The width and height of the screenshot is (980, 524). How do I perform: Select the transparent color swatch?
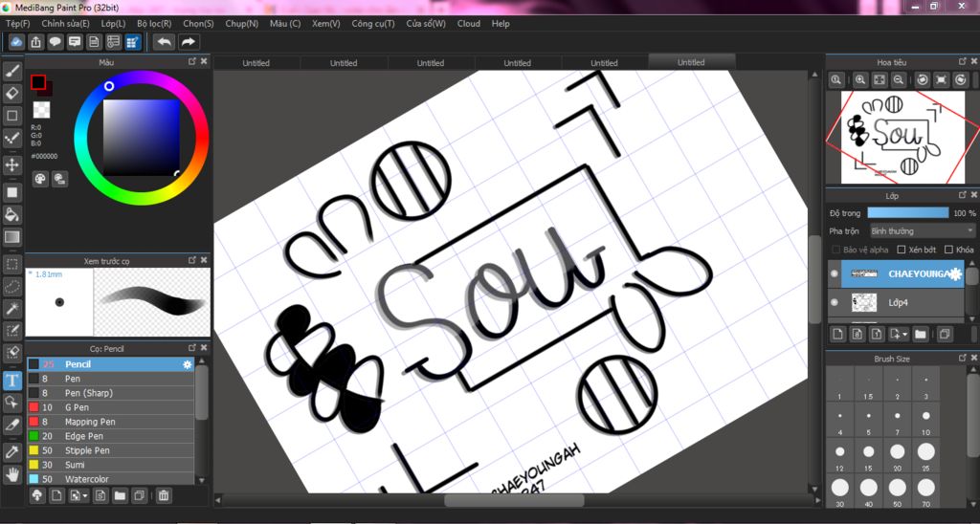[x=41, y=110]
